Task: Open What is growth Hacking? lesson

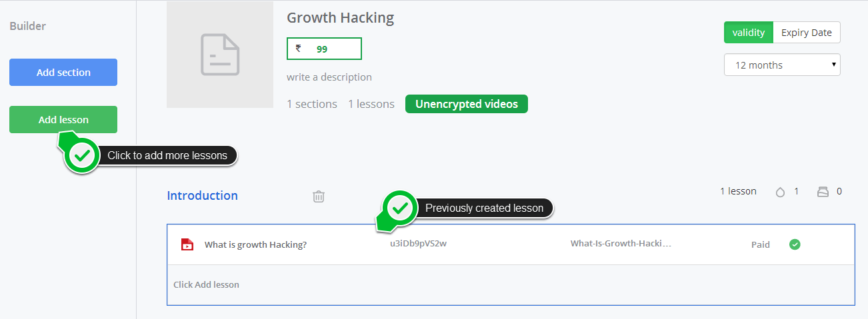Action: 255,244
